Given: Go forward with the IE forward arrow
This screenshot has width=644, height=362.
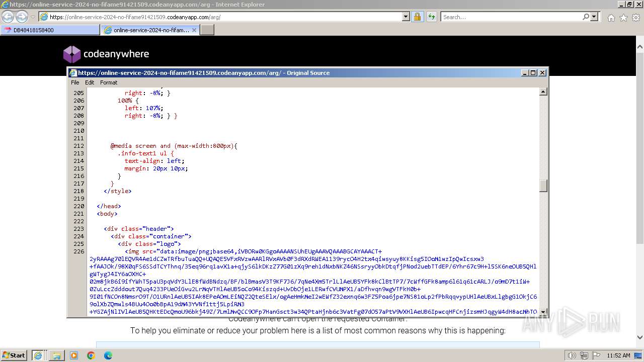Looking at the screenshot, I should [x=22, y=17].
